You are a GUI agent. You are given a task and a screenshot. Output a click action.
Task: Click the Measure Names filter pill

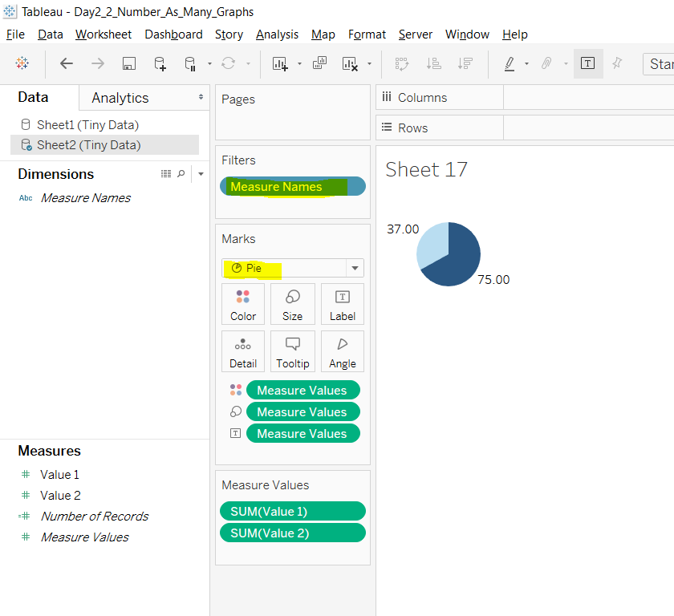click(292, 186)
